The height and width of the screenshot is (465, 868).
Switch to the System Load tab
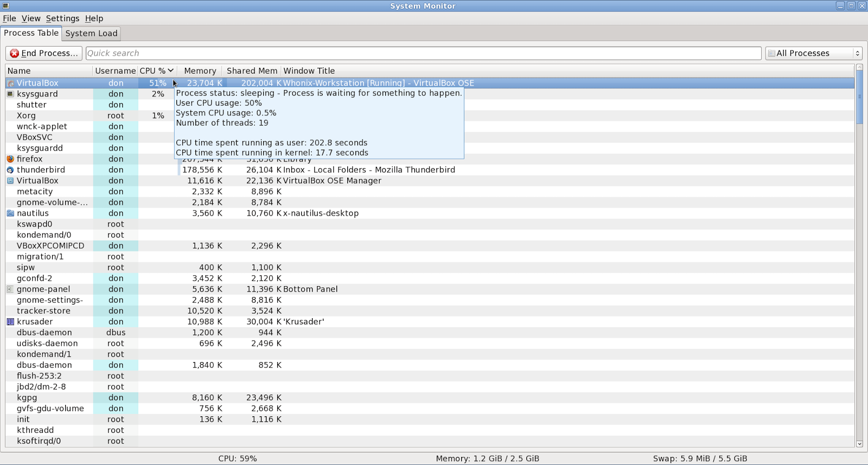91,34
